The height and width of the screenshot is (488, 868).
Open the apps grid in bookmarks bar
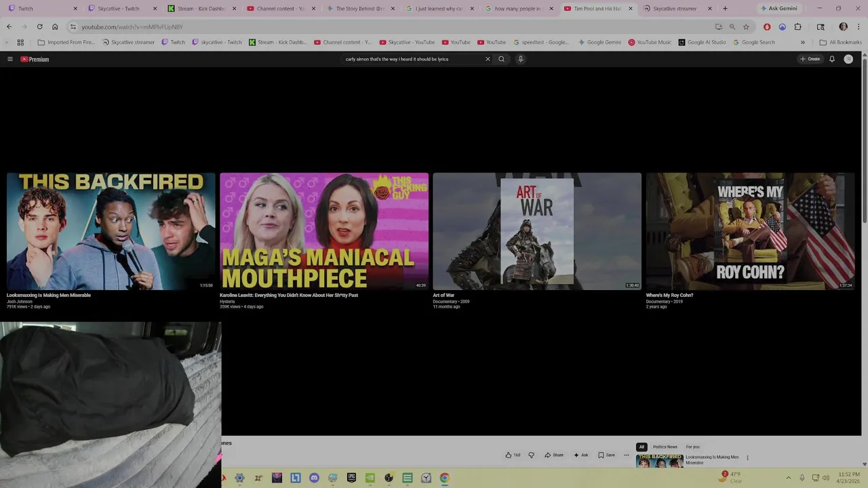[x=20, y=42]
